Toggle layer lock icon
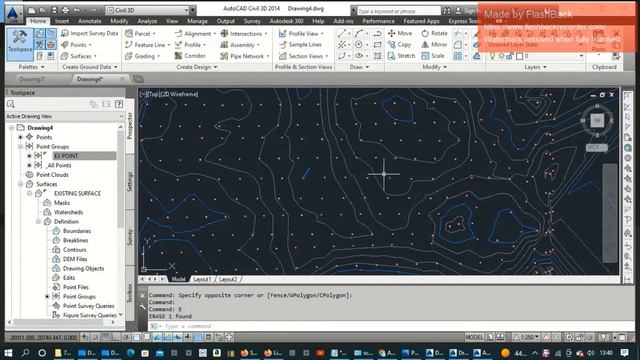Viewport: 640px width, 360px height. click(509, 56)
